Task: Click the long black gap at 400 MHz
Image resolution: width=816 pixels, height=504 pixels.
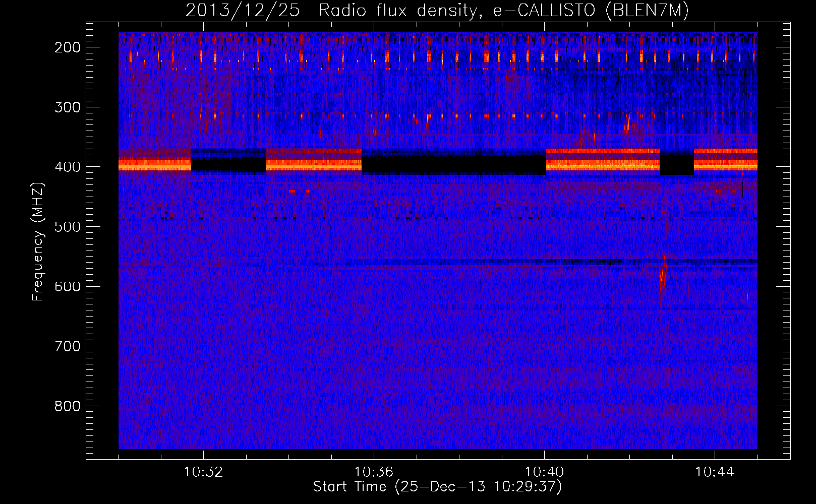Action: (x=454, y=164)
